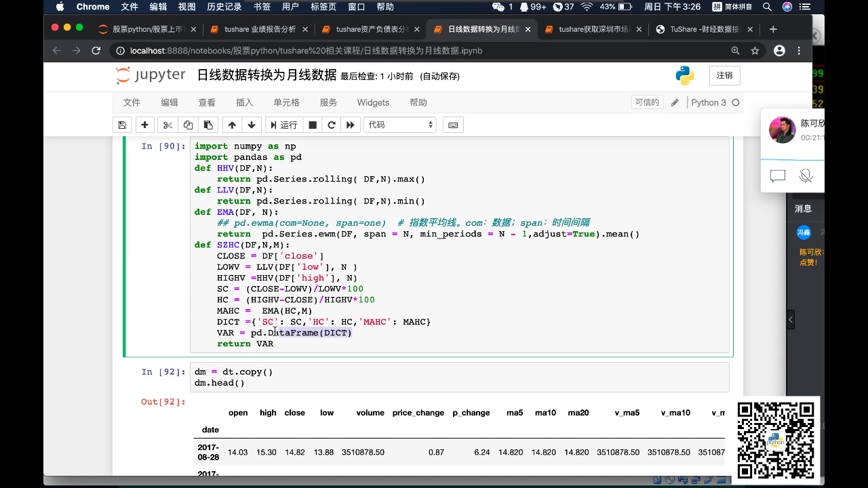Rename notebook title 日线数据转换为月线数据
This screenshot has height=488, width=868.
267,75
